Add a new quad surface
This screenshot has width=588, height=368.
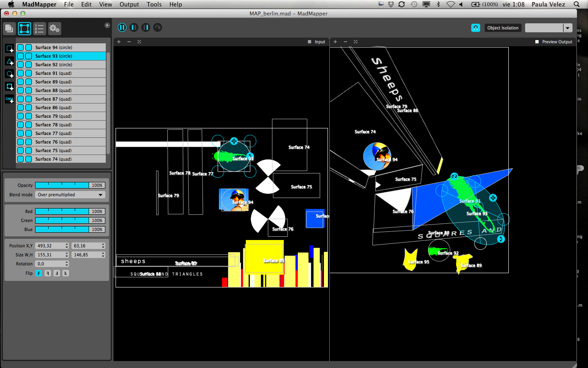click(x=9, y=49)
